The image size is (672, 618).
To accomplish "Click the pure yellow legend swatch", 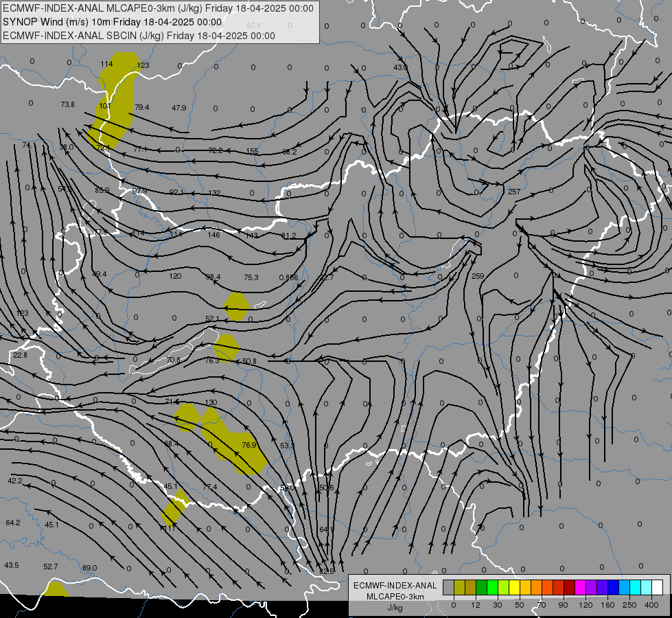I will pos(514,588).
